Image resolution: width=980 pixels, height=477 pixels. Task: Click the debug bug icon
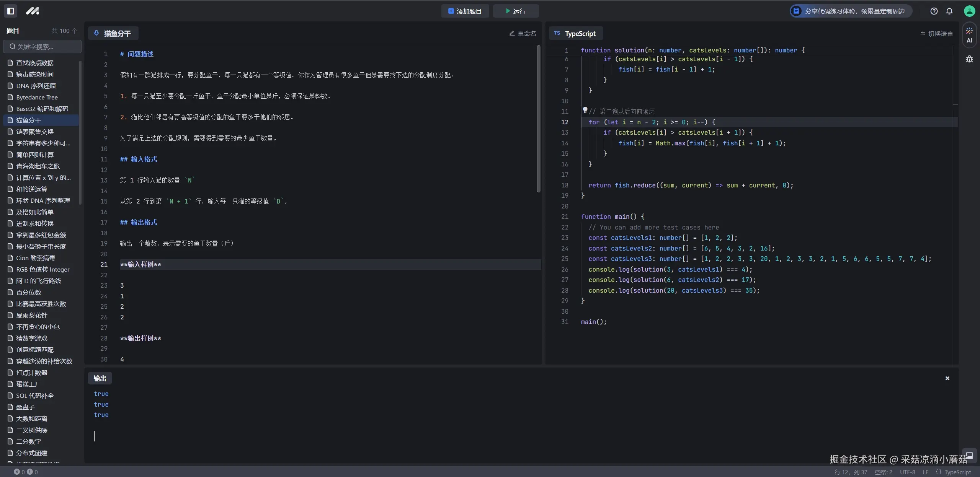(x=969, y=59)
